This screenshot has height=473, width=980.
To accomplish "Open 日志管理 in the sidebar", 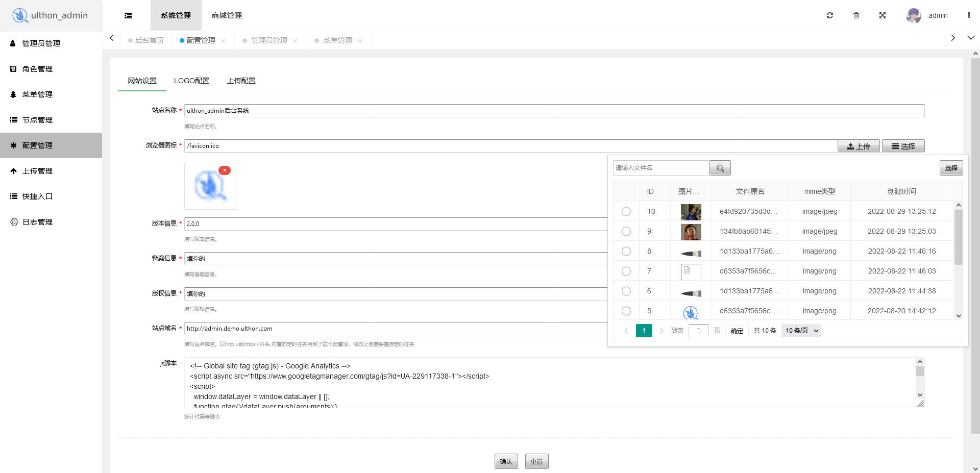I will pyautogui.click(x=51, y=222).
